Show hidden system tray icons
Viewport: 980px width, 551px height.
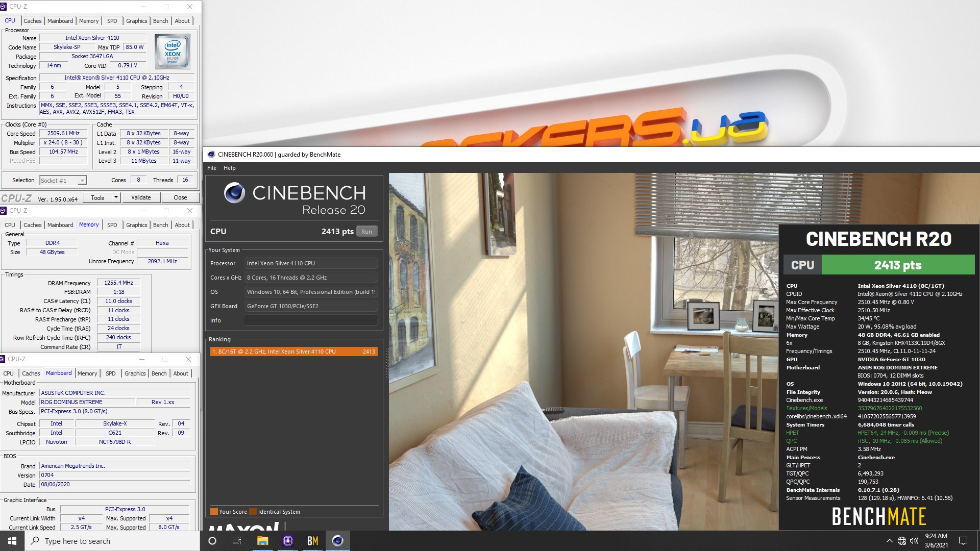pyautogui.click(x=889, y=541)
